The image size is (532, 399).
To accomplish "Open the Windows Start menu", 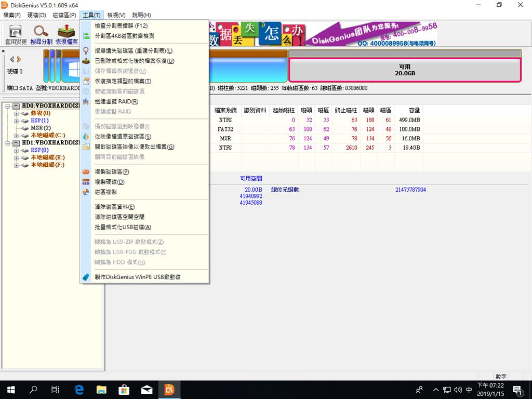I will coord(11,390).
